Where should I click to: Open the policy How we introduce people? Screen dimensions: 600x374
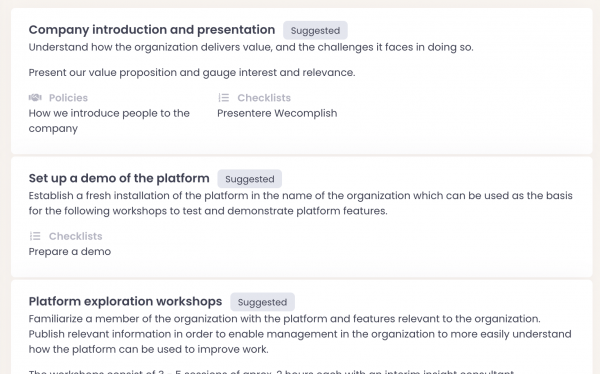pos(109,121)
